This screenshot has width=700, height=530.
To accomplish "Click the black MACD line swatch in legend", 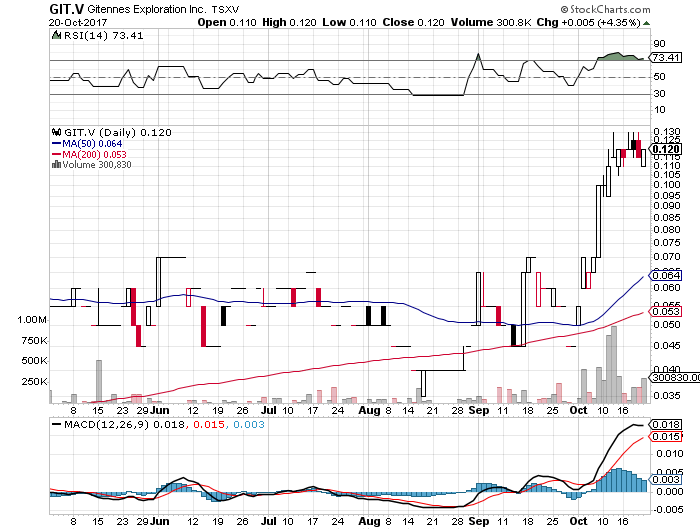I will pos(56,424).
